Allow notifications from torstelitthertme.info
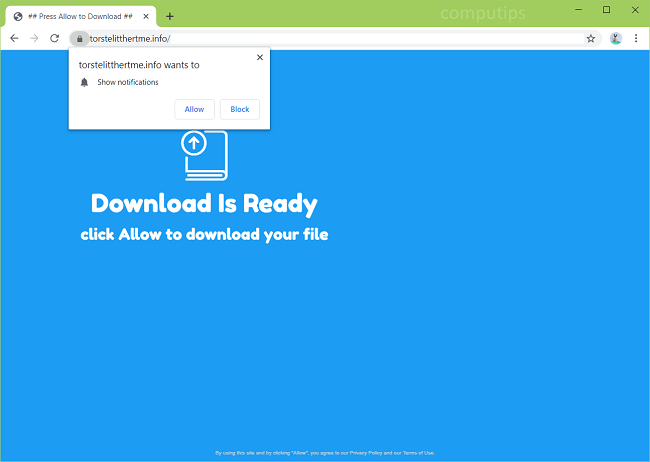 click(194, 109)
